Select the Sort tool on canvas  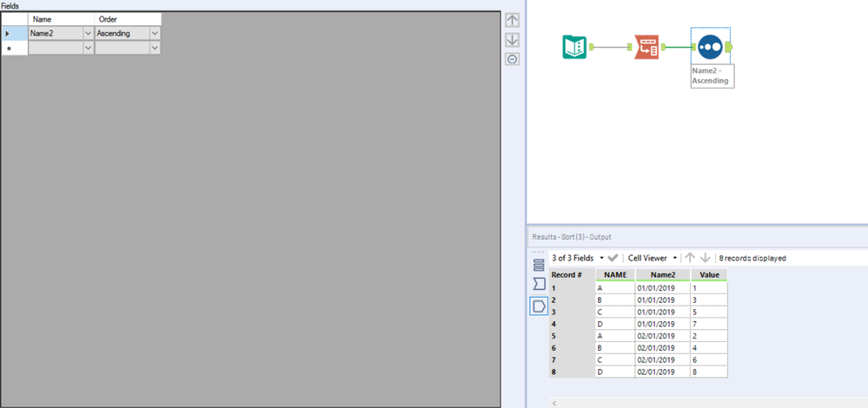click(710, 47)
